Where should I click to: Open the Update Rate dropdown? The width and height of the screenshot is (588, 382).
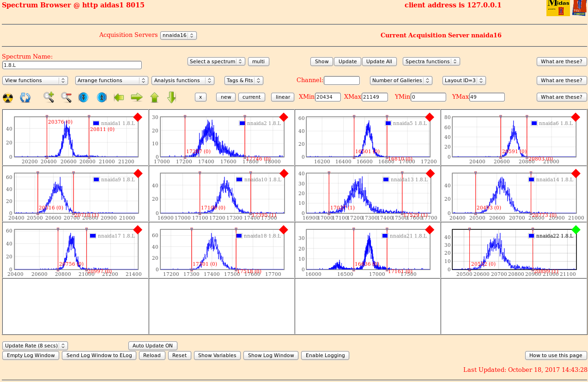pyautogui.click(x=35, y=346)
